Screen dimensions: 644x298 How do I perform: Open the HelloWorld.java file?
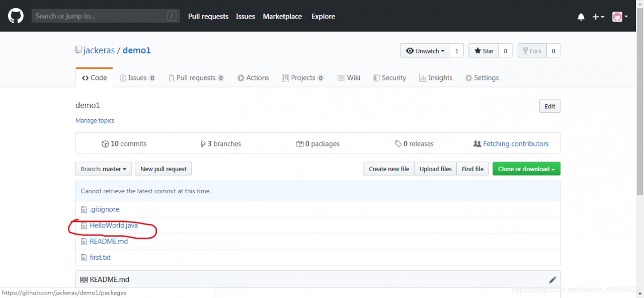[114, 225]
